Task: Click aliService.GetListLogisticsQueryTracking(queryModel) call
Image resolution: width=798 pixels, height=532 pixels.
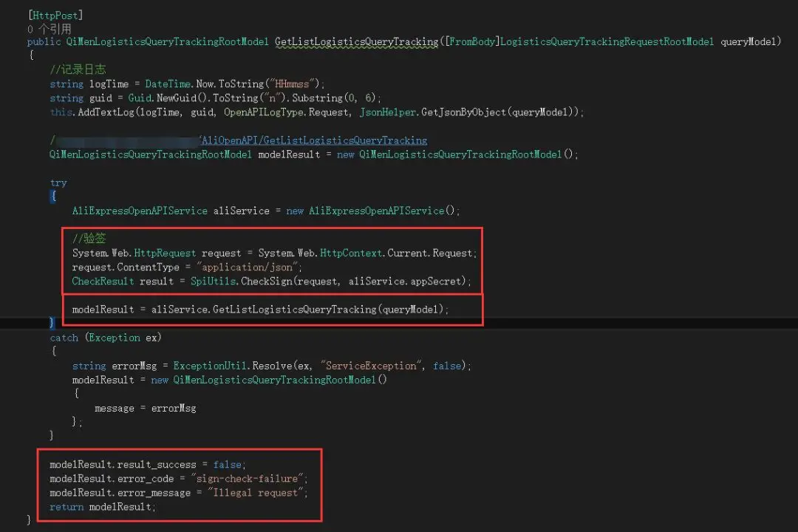Action: (298, 310)
